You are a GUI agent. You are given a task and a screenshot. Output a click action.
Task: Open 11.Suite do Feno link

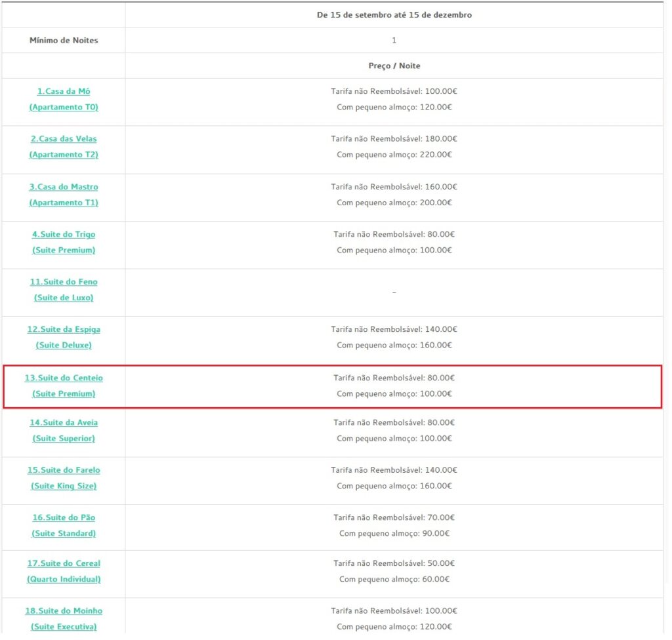pyautogui.click(x=64, y=282)
